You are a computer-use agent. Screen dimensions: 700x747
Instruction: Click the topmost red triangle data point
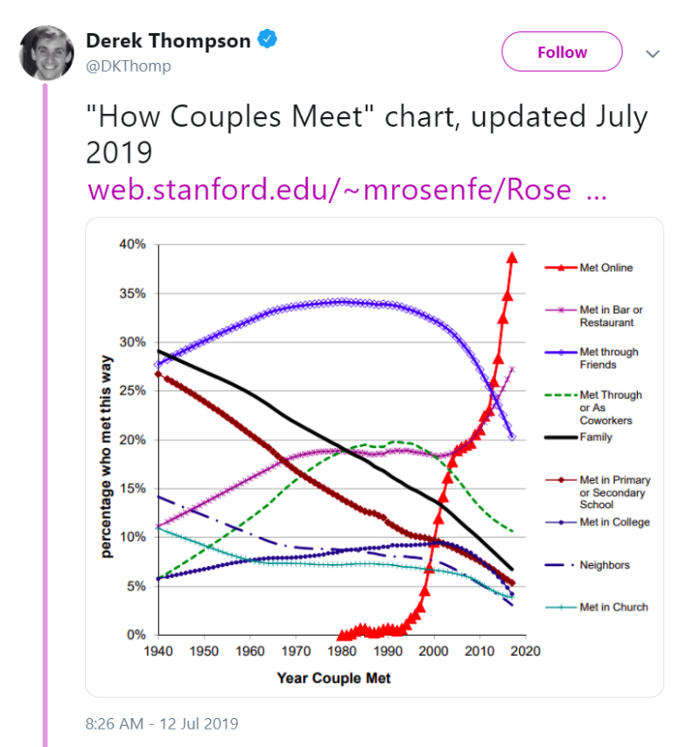point(512,258)
